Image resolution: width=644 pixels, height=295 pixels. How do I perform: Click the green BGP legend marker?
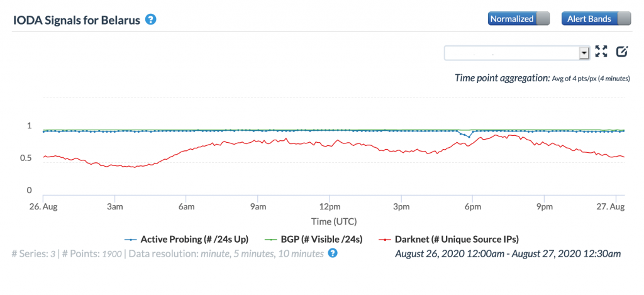point(272,239)
